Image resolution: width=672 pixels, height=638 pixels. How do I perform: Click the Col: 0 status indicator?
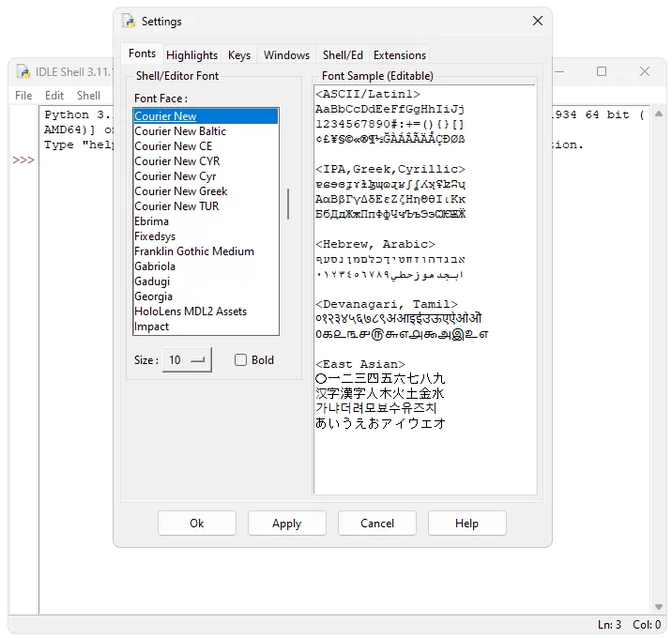(x=647, y=625)
